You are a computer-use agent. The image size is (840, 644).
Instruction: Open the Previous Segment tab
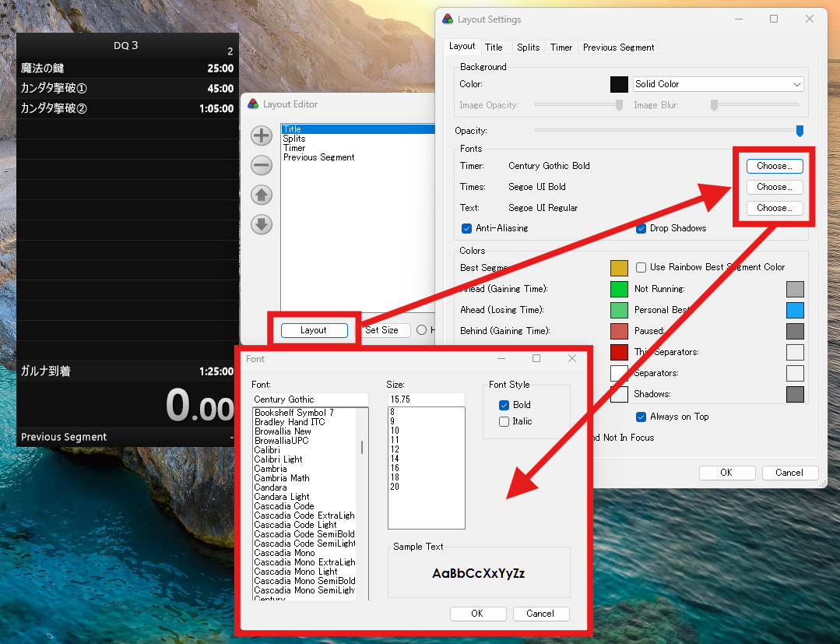point(618,48)
